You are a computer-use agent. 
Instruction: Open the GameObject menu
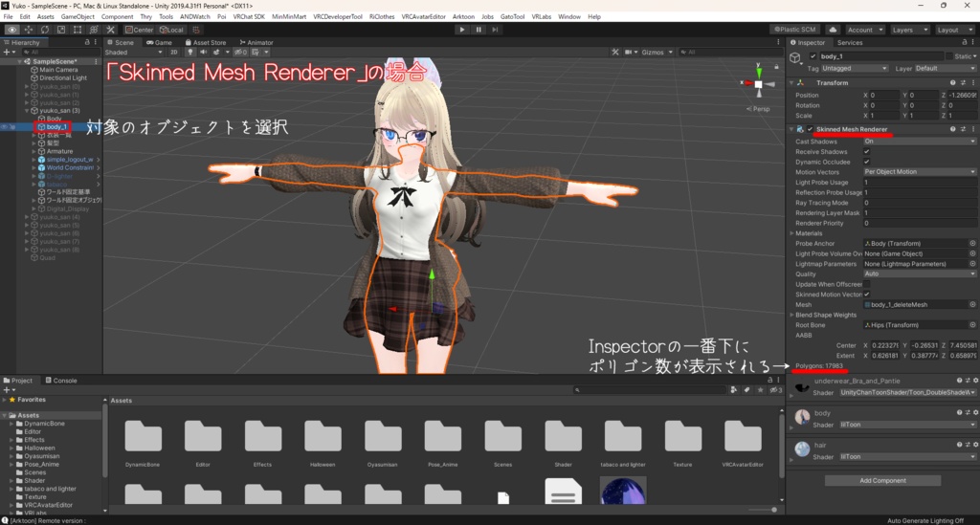pyautogui.click(x=78, y=17)
